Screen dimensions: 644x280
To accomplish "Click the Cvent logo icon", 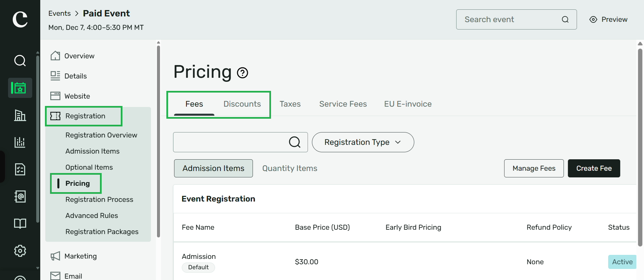I will pos(20,19).
